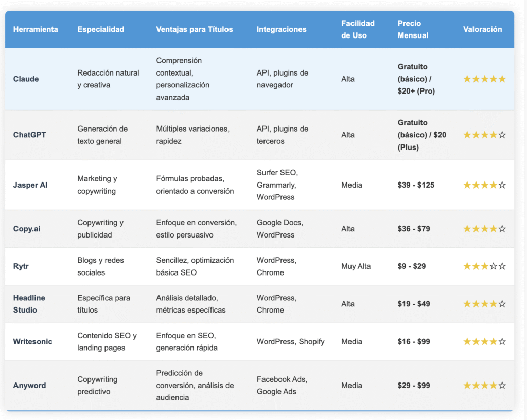Screen dimensions: 527x420
Task: Click 'Gratuito (básico) / $20 (Plus)' price
Action: pyautogui.click(x=422, y=135)
